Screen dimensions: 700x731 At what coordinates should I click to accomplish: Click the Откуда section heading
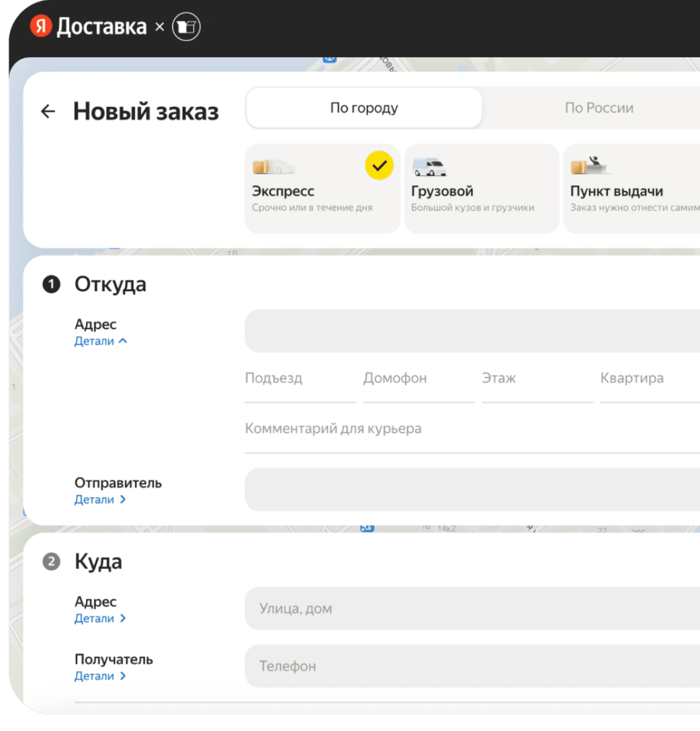point(110,284)
